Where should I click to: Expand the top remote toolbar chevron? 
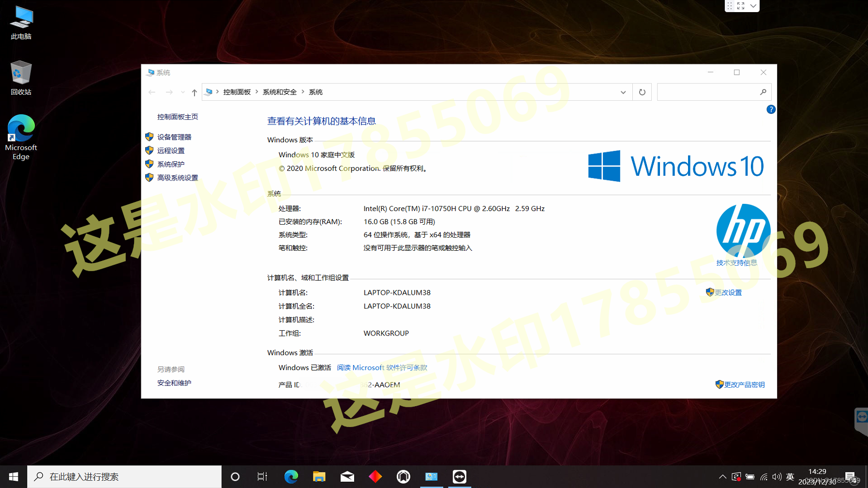[x=753, y=6]
